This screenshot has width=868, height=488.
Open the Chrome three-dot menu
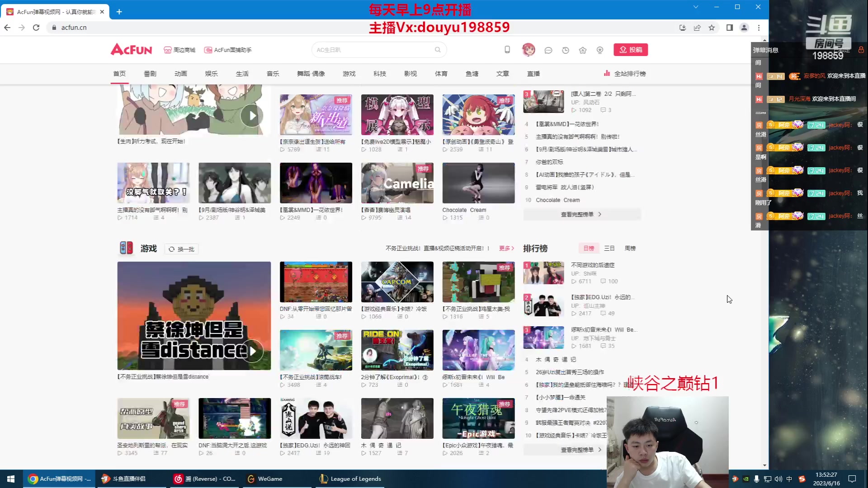click(759, 28)
